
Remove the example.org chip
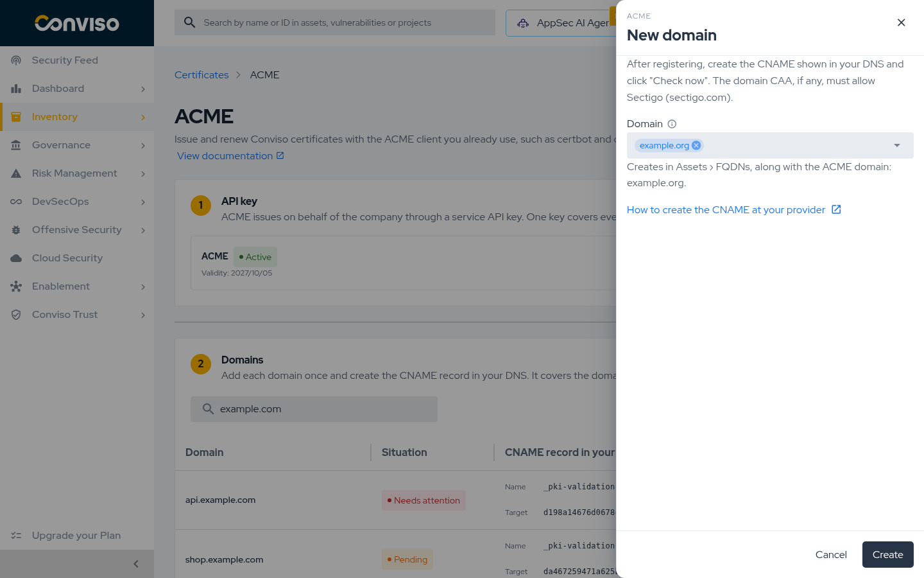(696, 145)
